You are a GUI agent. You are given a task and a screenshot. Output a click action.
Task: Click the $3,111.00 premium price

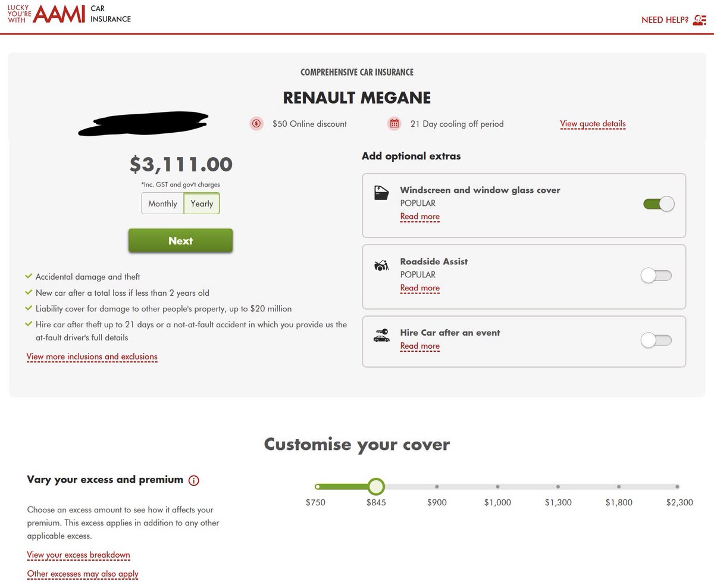tap(181, 164)
